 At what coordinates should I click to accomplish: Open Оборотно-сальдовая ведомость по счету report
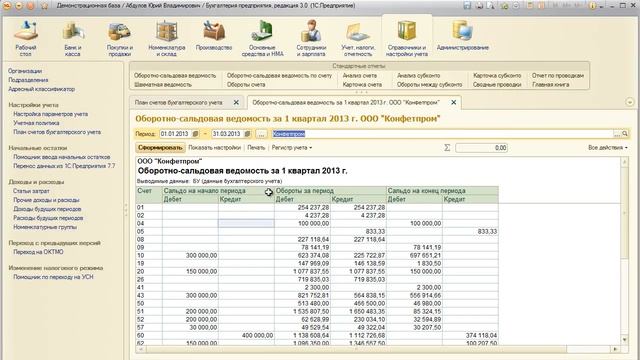tap(279, 76)
